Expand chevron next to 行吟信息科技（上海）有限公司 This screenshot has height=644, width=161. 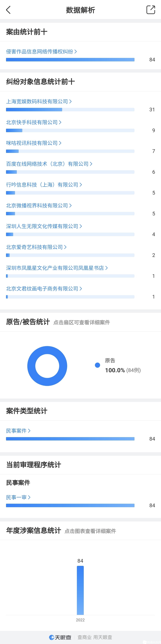point(81,185)
